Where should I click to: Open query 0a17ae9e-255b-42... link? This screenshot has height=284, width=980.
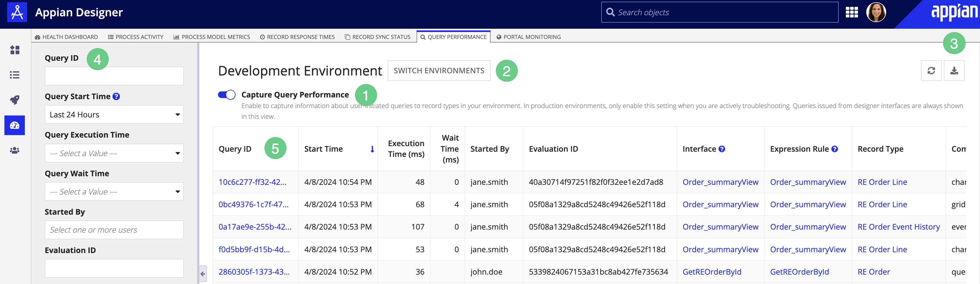(x=255, y=227)
